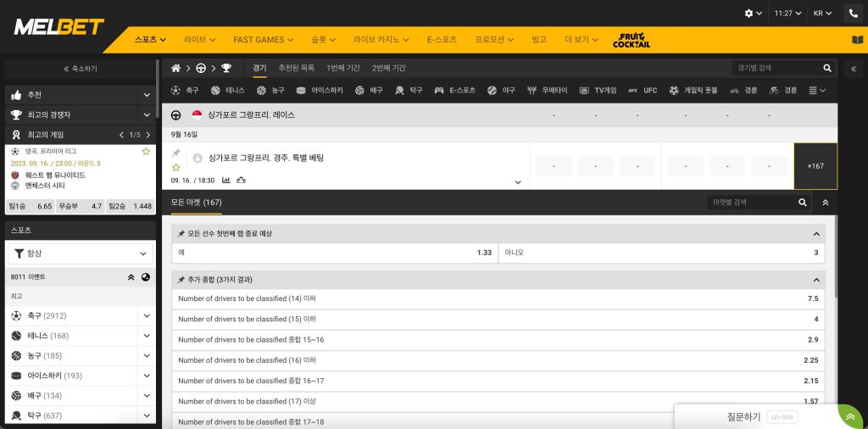Select 아이스하키 ice hockey filter
This screenshot has width=868, height=429.
(320, 90)
